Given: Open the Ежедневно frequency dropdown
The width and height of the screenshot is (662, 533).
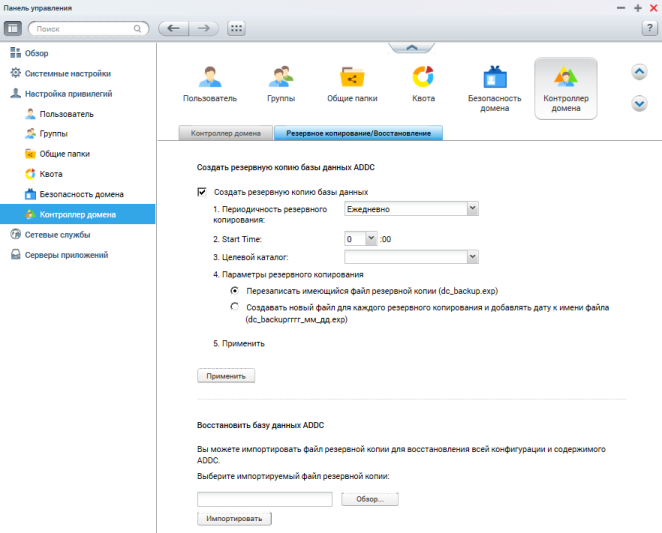Looking at the screenshot, I should 411,209.
